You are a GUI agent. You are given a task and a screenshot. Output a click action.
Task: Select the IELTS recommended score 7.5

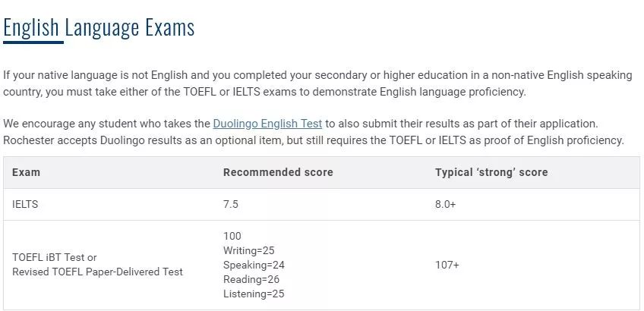click(231, 205)
